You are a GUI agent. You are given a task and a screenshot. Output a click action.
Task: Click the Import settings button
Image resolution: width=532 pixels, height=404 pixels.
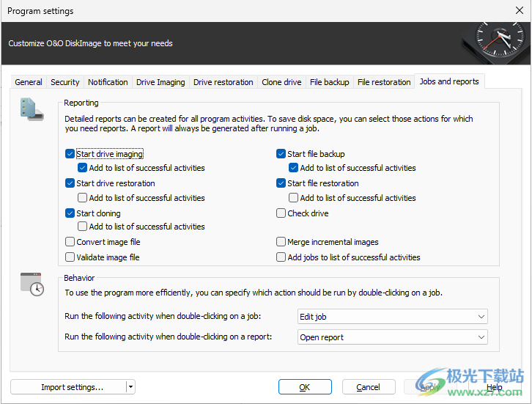(x=69, y=387)
